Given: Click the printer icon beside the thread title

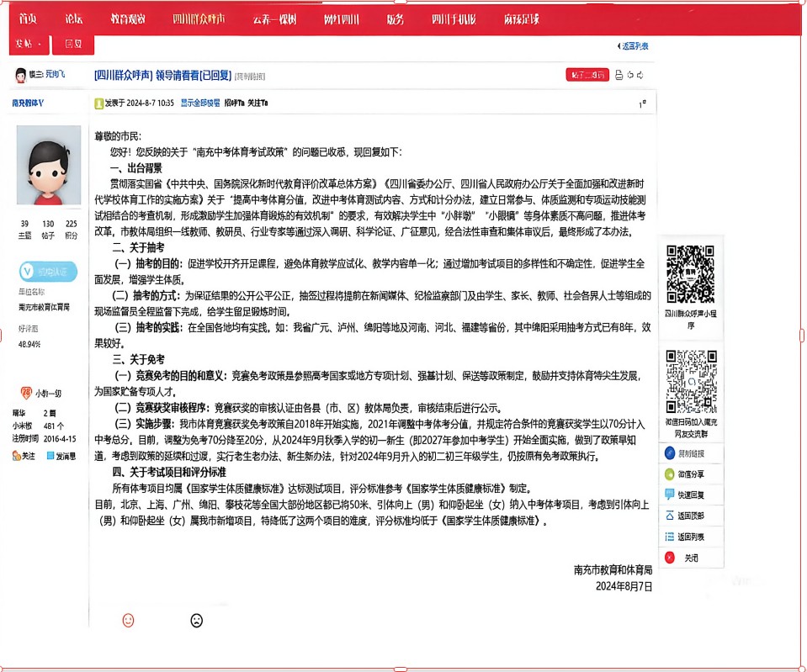Looking at the screenshot, I should tap(619, 75).
